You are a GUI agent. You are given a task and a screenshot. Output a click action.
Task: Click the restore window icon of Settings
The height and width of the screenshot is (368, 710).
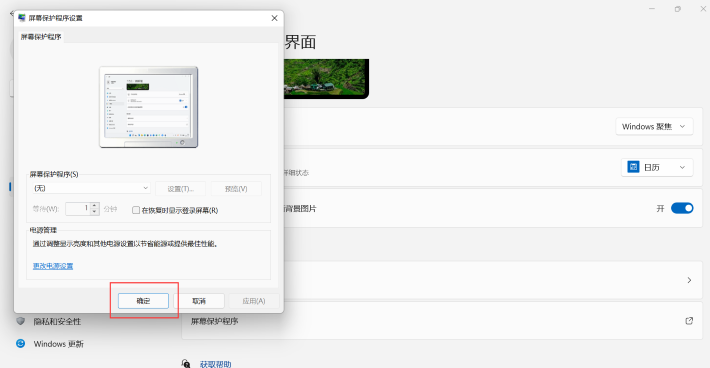pyautogui.click(x=677, y=9)
